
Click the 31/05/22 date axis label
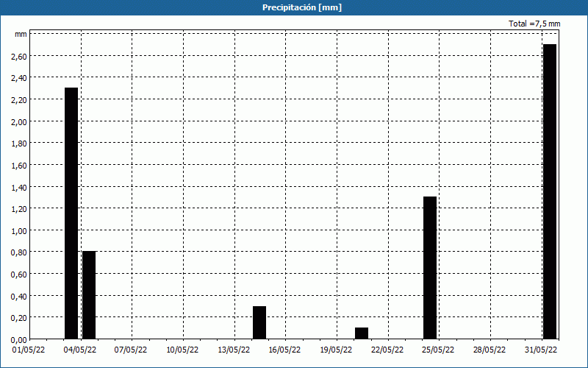click(x=542, y=350)
